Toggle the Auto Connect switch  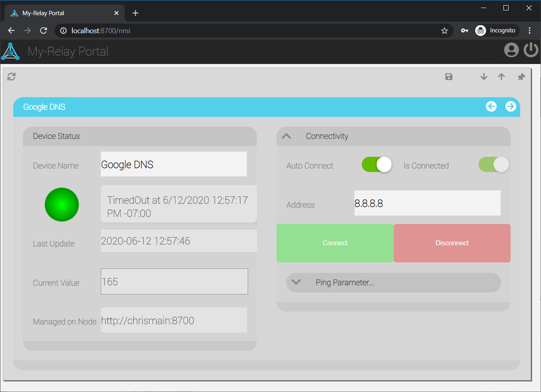pos(377,164)
